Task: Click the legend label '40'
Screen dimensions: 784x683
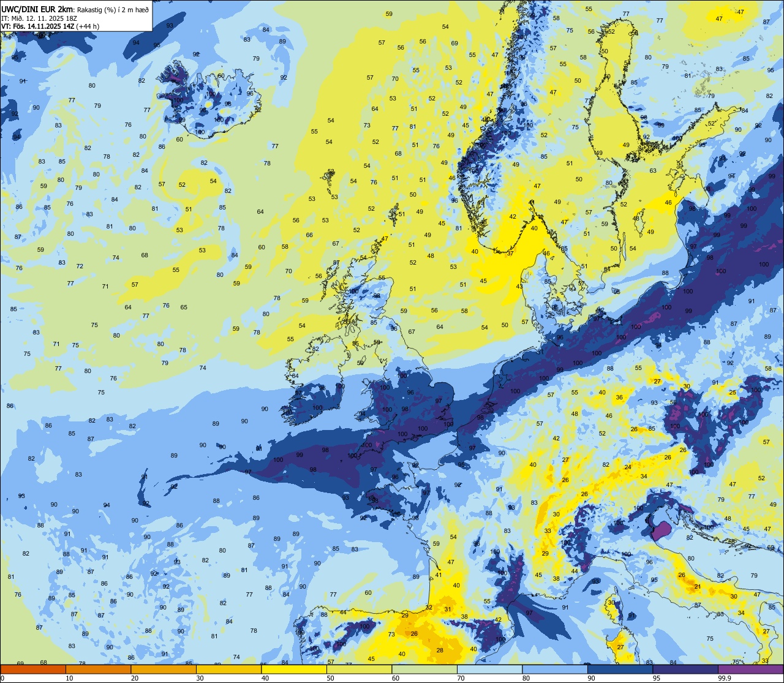Action: click(x=265, y=678)
